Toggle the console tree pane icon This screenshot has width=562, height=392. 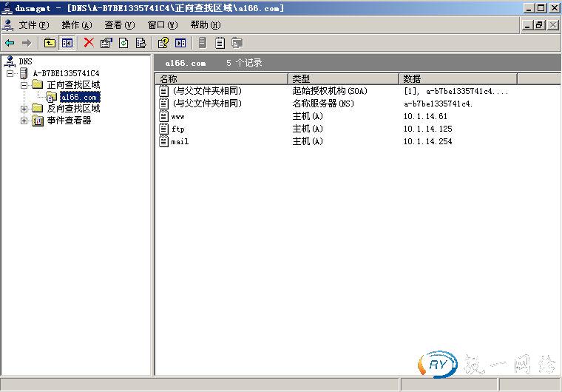click(x=67, y=43)
